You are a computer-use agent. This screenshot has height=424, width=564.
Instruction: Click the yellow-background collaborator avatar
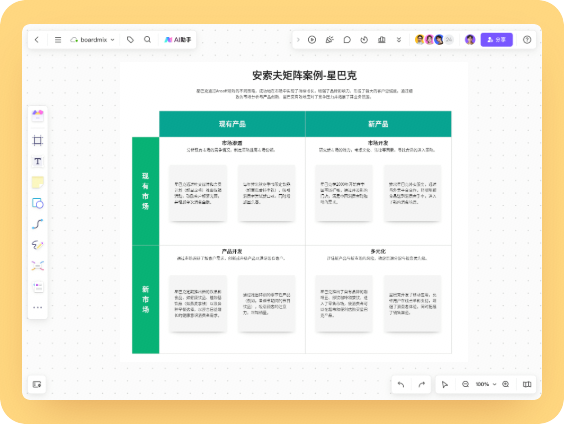pos(420,40)
